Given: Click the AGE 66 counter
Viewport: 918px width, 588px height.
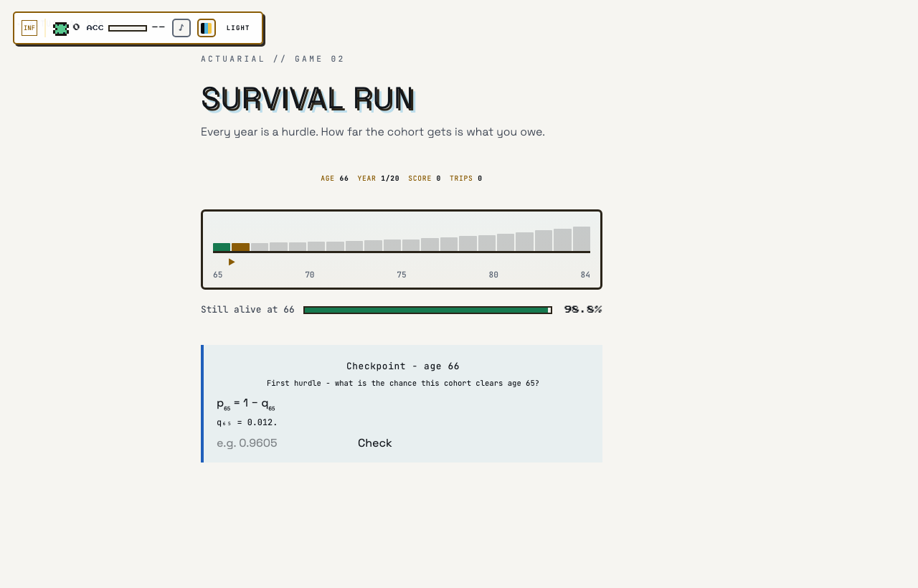Looking at the screenshot, I should coord(335,179).
